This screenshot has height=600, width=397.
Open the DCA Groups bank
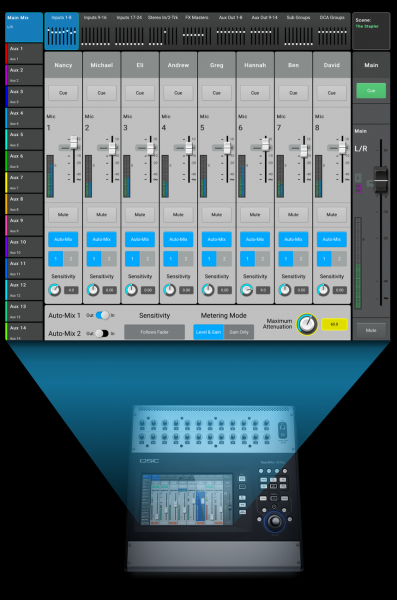[x=332, y=31]
